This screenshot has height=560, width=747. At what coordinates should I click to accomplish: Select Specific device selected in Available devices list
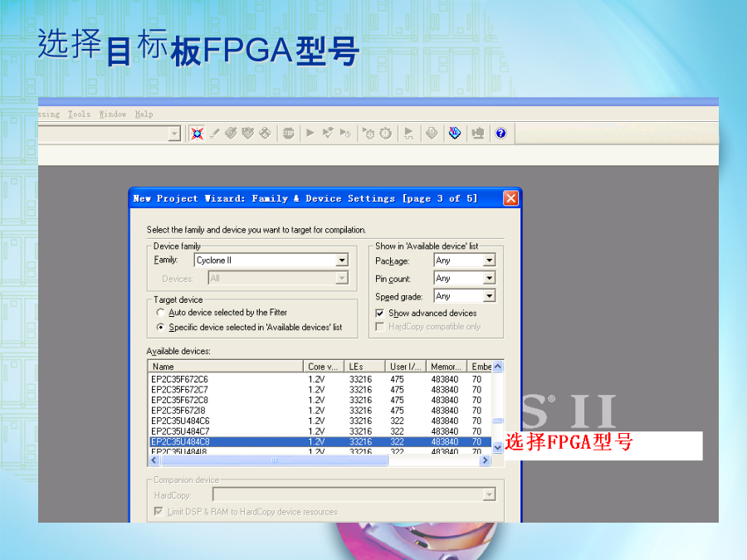coord(160,327)
